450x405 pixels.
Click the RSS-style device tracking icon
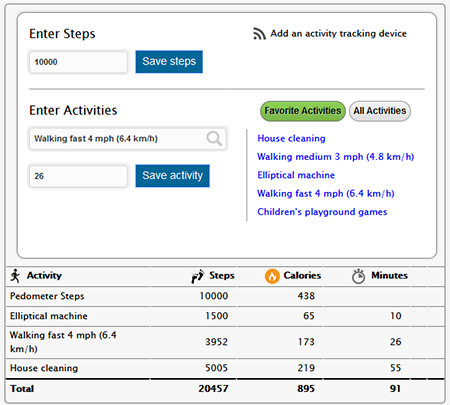[259, 34]
